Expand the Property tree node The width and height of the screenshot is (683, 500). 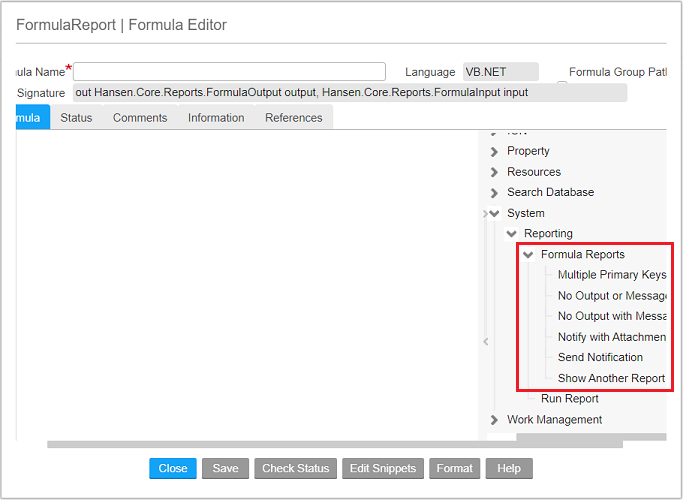click(x=494, y=151)
